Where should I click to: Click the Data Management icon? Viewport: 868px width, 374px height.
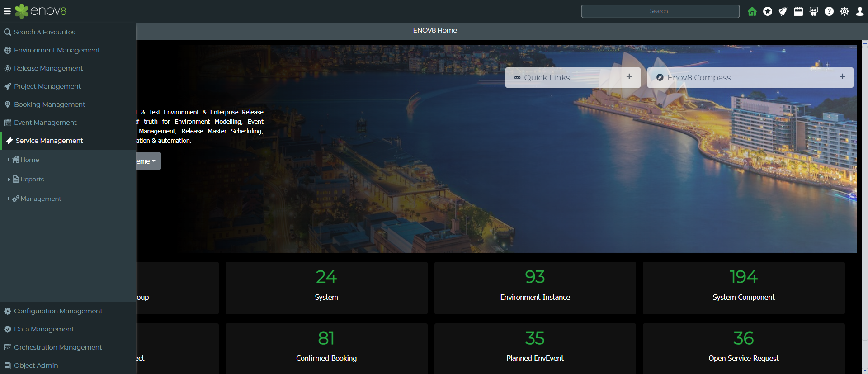(x=8, y=329)
